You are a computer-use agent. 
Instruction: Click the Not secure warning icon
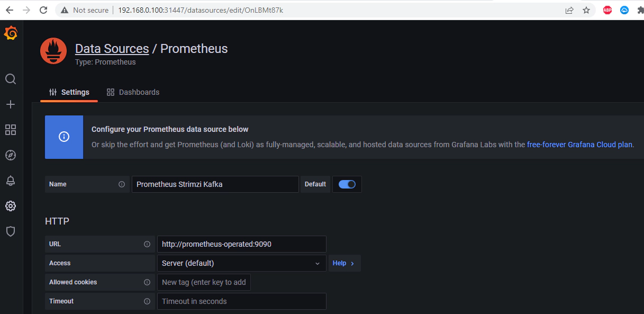click(65, 10)
